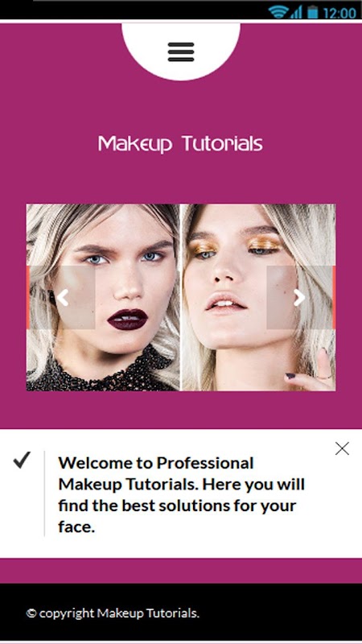Screen dimensions: 362x644
Task: Tap the 12:00 clock in status bar
Action: (x=339, y=13)
